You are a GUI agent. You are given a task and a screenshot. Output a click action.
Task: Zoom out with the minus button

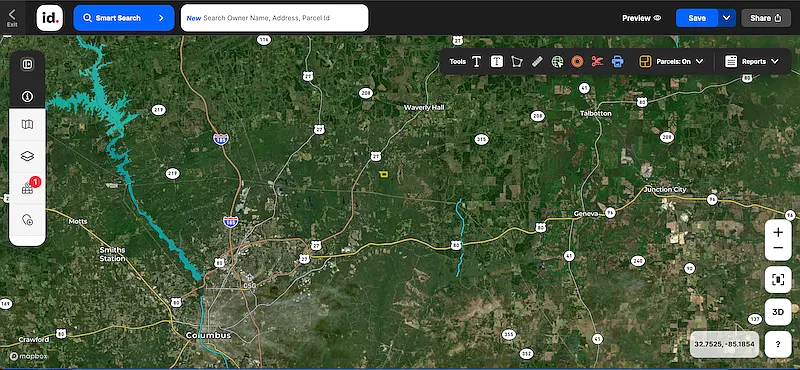[778, 248]
